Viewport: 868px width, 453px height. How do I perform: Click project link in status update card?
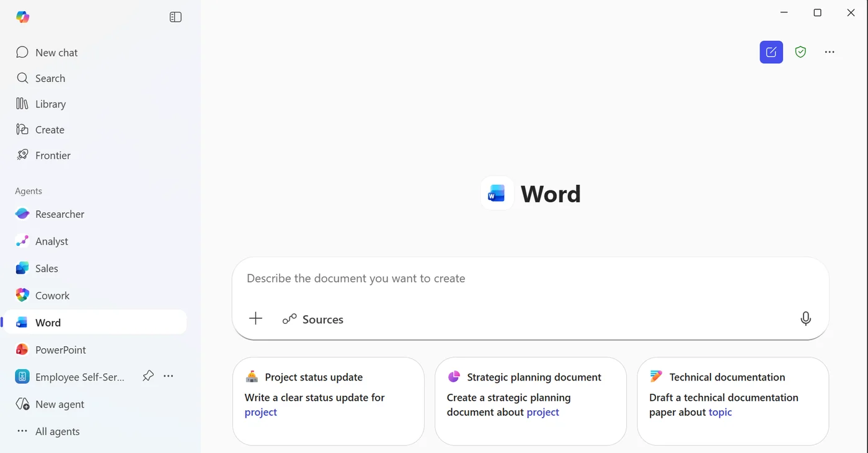point(261,413)
